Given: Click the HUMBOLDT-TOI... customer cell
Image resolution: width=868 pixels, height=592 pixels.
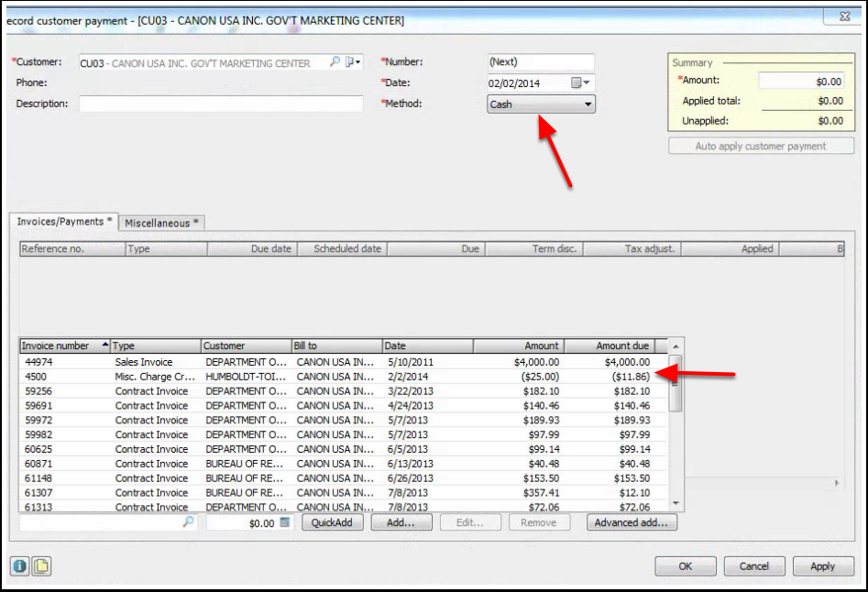Looking at the screenshot, I should [x=246, y=377].
